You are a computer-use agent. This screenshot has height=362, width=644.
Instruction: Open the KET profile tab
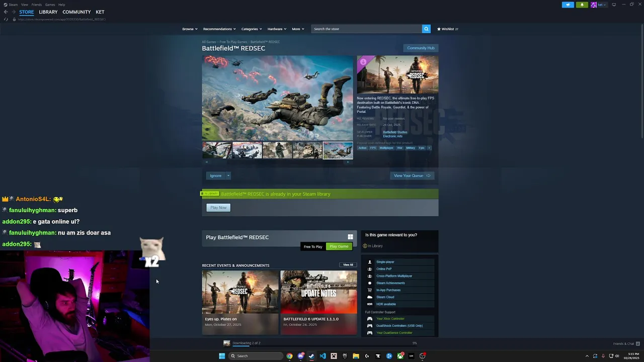pos(100,12)
